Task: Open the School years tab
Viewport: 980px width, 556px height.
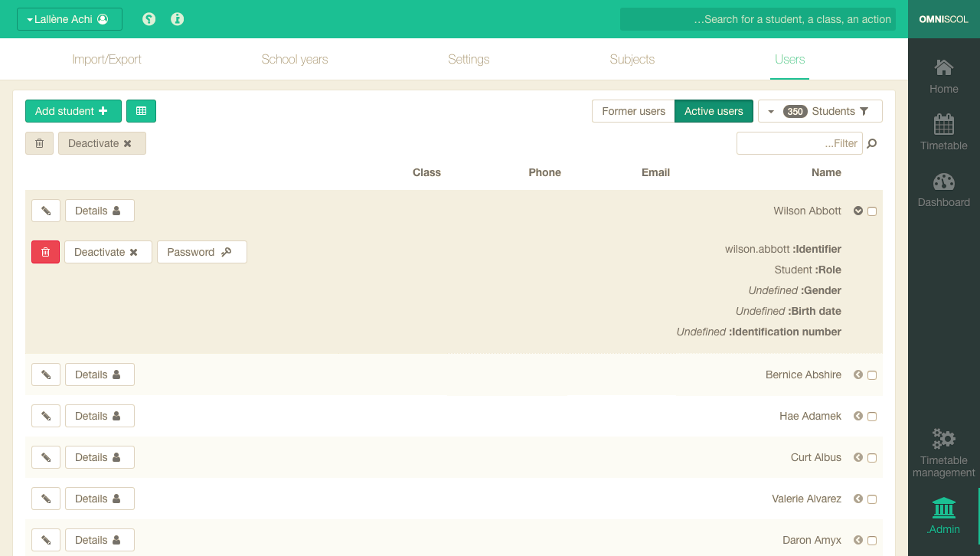Action: 294,59
